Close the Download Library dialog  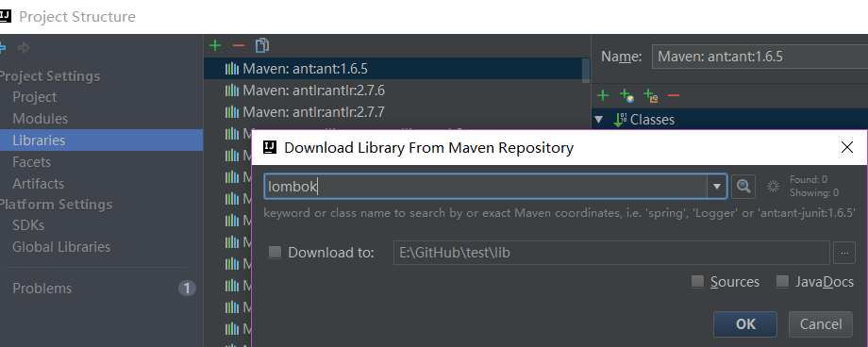pos(847,147)
